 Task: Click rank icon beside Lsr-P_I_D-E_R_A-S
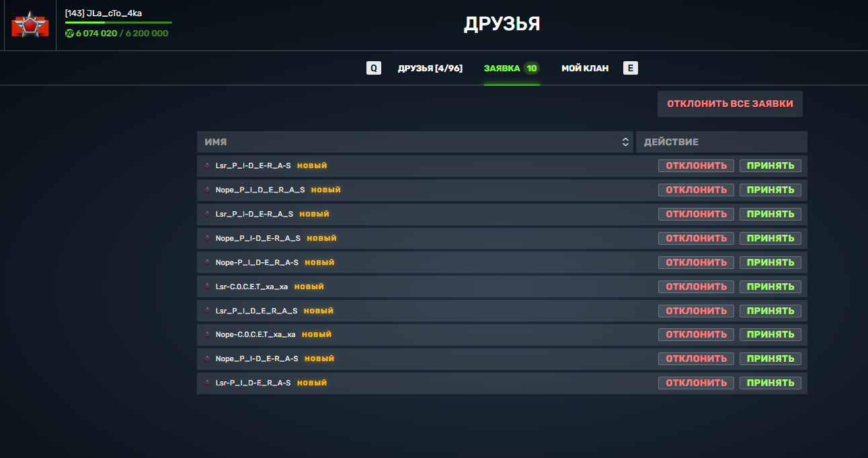208,383
